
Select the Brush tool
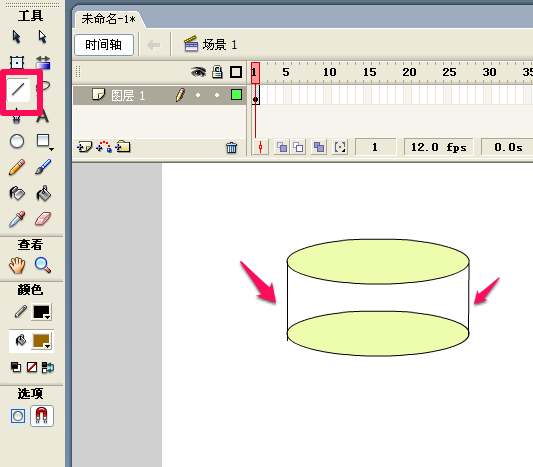(x=43, y=167)
